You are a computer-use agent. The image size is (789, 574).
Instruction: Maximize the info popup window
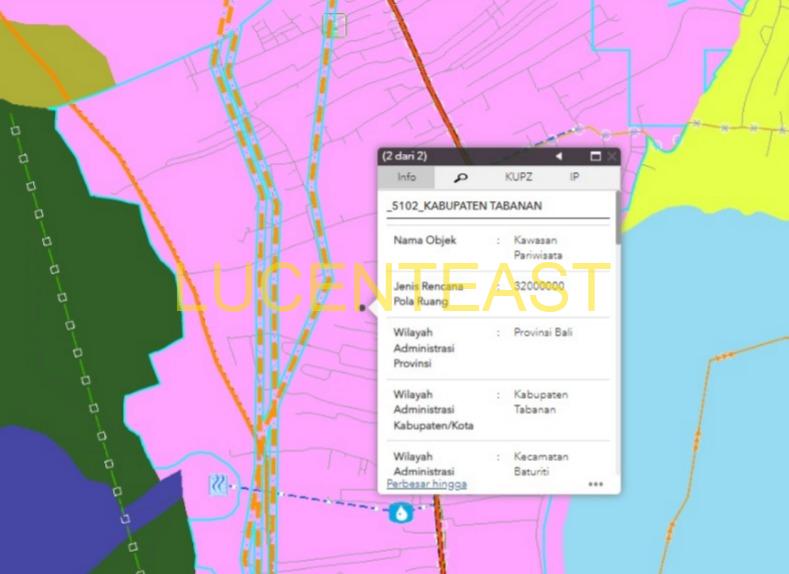click(x=595, y=156)
